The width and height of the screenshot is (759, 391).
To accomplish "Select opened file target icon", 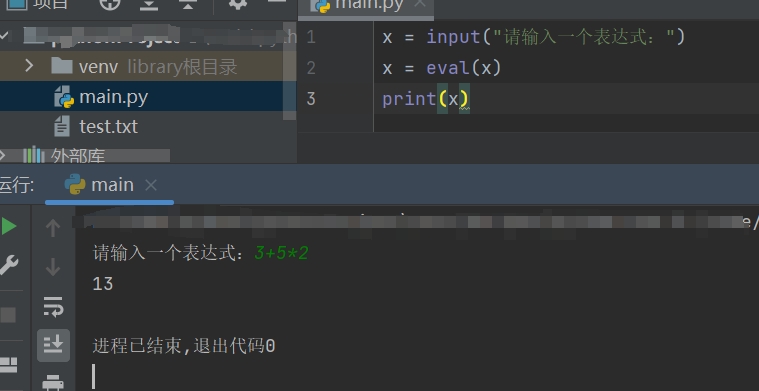I will coord(109,4).
